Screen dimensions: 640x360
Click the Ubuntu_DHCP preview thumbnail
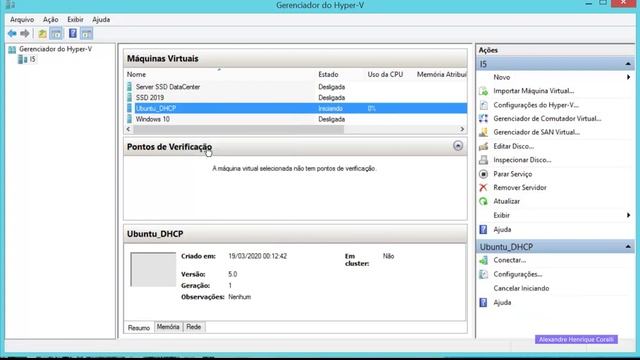coord(153,269)
